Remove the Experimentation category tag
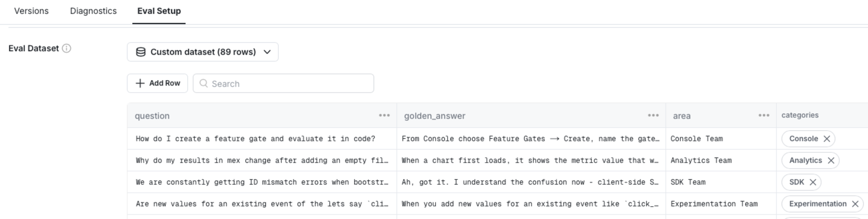Image resolution: width=868 pixels, height=219 pixels. (855, 204)
